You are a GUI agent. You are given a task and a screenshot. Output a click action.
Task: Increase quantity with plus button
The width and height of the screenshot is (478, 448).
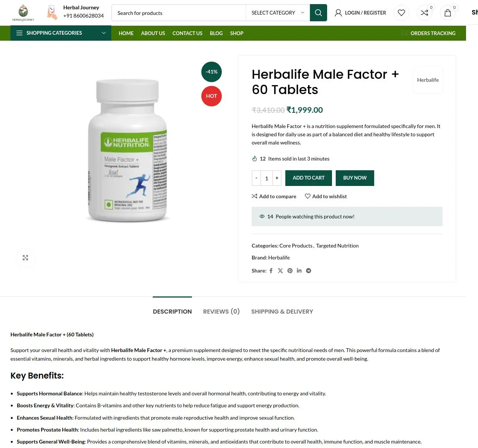pos(277,178)
